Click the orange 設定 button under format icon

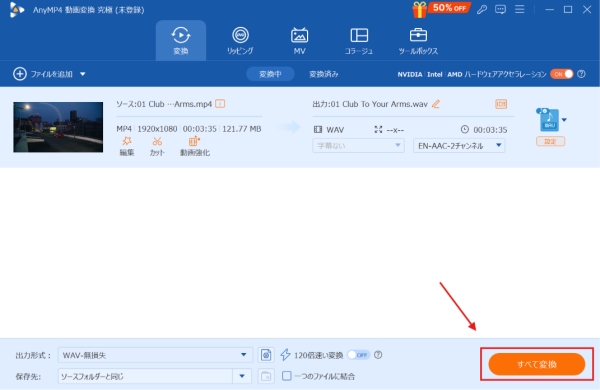(x=551, y=141)
